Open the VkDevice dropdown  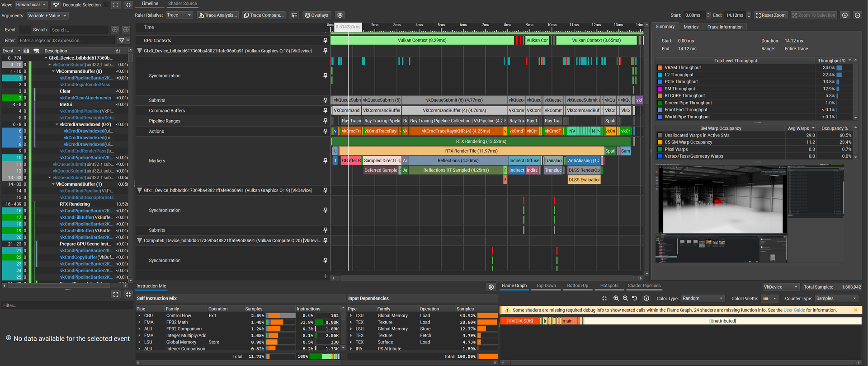781,287
